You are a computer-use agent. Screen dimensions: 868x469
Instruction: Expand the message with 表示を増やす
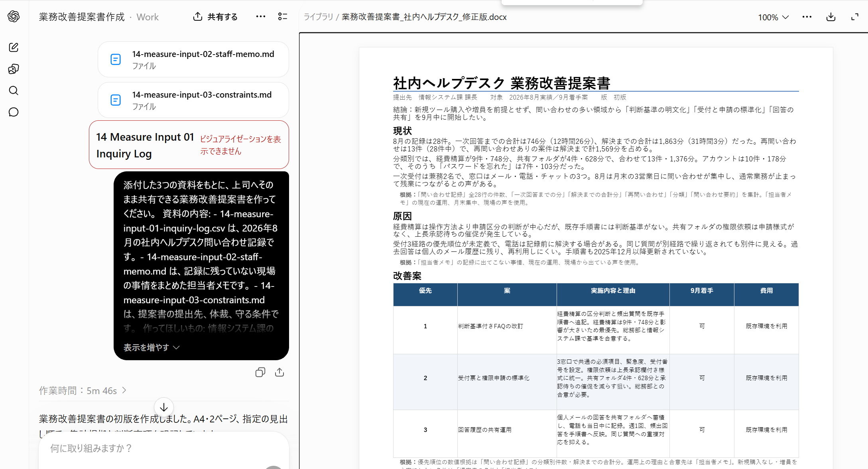152,347
